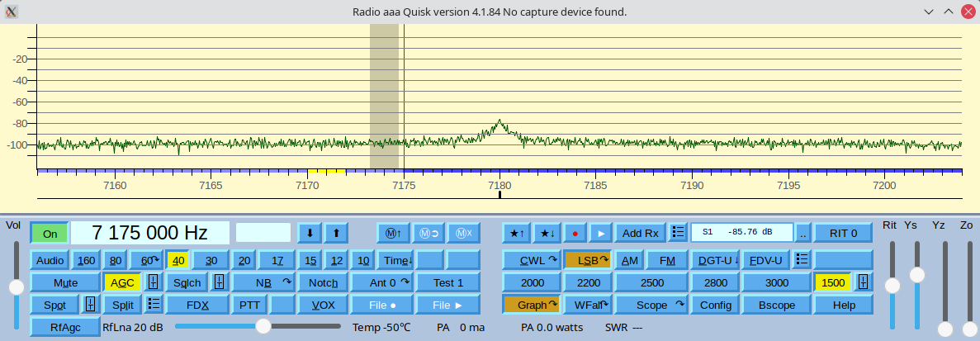Open AGC level slider adjuster icon
The height and width of the screenshot is (341, 980).
(x=154, y=282)
